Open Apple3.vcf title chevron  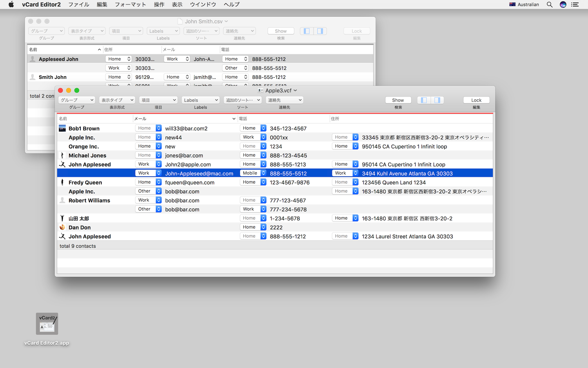[295, 91]
